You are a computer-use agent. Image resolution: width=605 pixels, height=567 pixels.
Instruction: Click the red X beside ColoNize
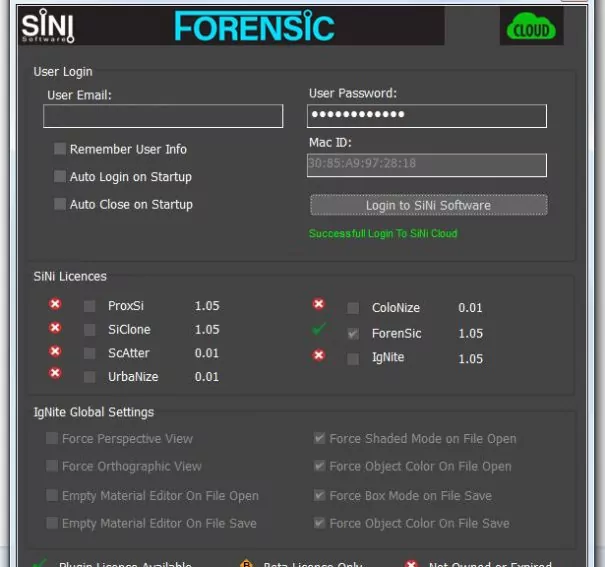point(319,305)
